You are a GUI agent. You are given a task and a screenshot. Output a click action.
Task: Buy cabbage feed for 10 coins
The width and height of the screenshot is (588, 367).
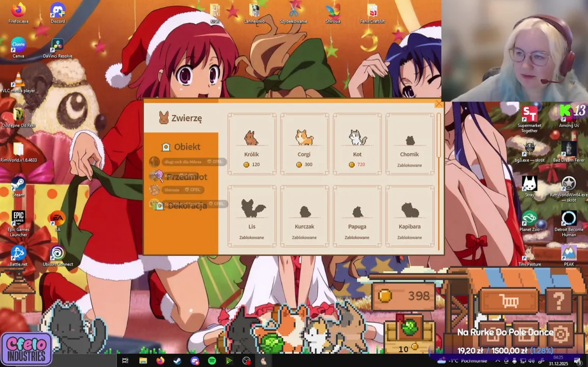coord(409,334)
